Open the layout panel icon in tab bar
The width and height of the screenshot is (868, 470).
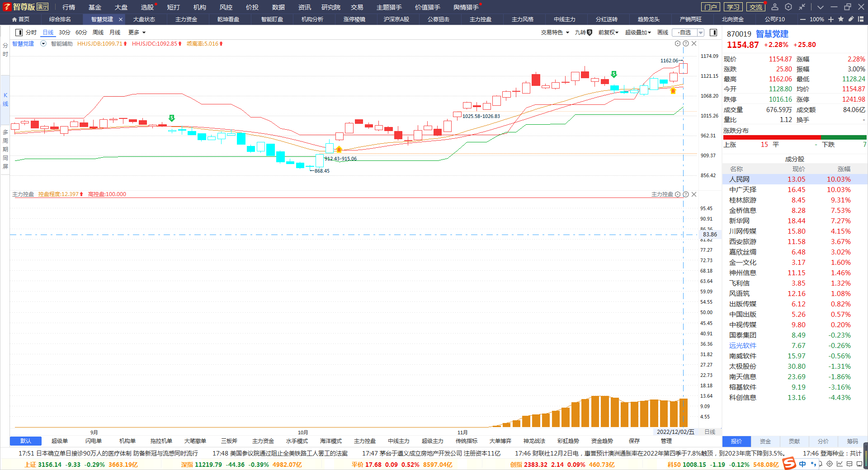click(861, 19)
